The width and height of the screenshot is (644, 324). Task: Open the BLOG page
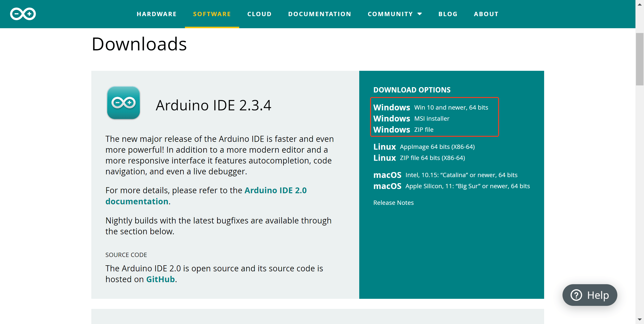click(448, 14)
